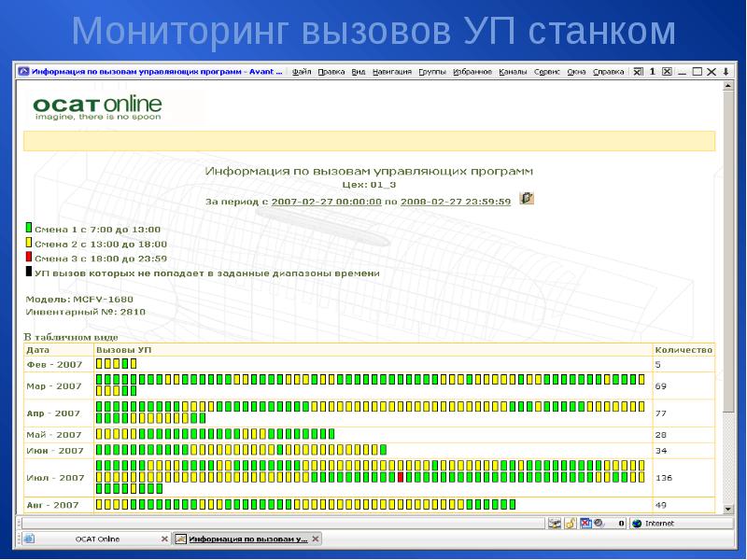Switch to the OCAT Online tab
This screenshot has width=747, height=560.
point(96,539)
